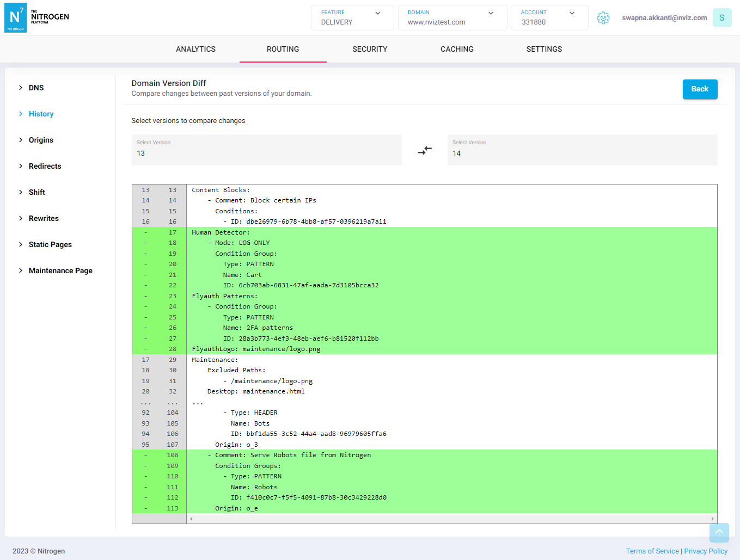Switch to the Analytics tab
The width and height of the screenshot is (740, 560).
coord(195,49)
